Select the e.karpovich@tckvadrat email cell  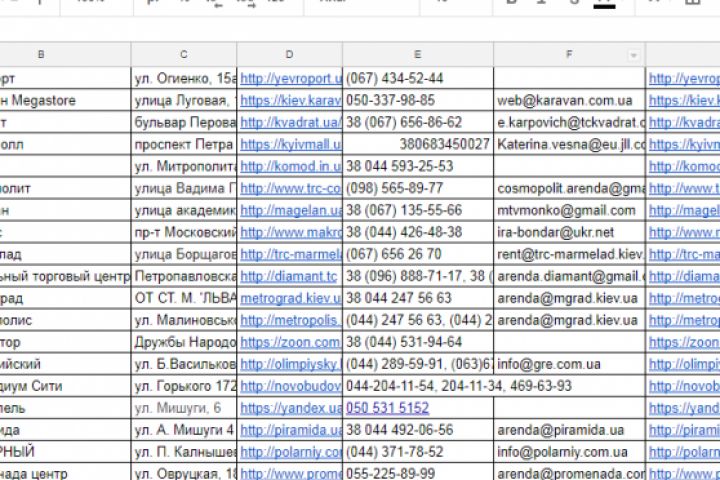(x=569, y=123)
